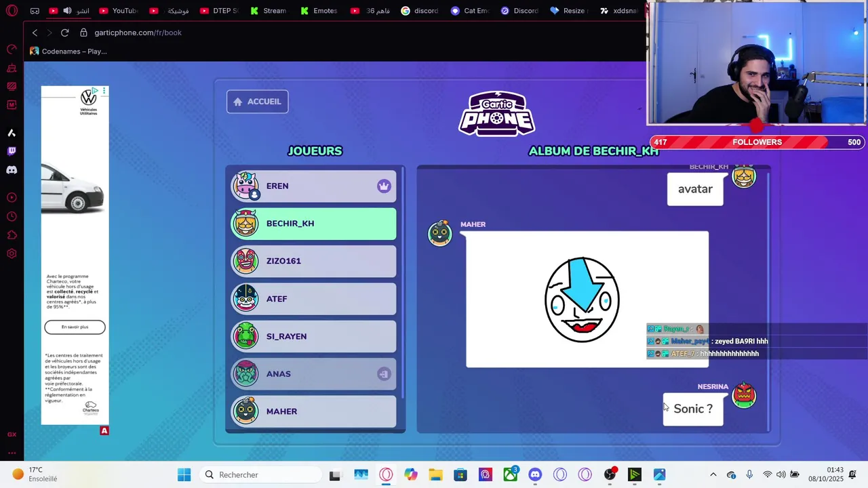This screenshot has height=488, width=868.
Task: Open Microsoft Store from the taskbar
Action: 460,474
